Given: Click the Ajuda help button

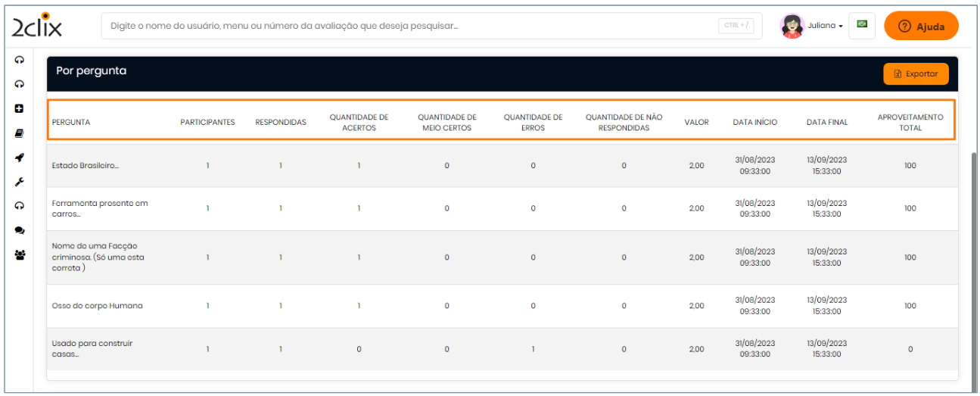Looking at the screenshot, I should (921, 27).
